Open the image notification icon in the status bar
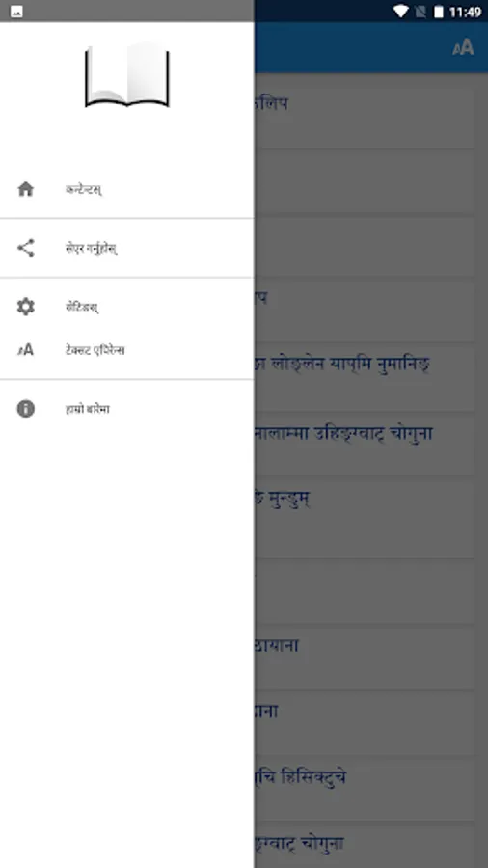Image resolution: width=488 pixels, height=868 pixels. 16,12
